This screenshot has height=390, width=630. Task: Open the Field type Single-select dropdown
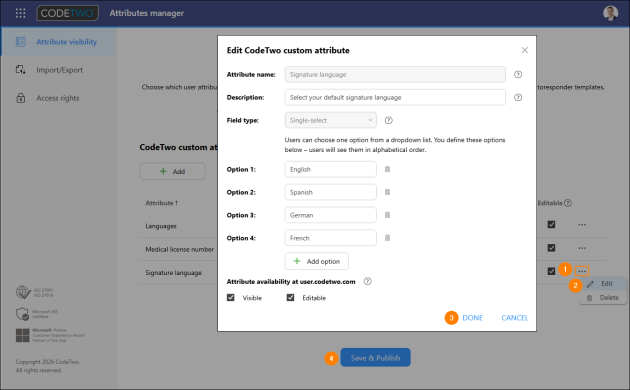[331, 120]
